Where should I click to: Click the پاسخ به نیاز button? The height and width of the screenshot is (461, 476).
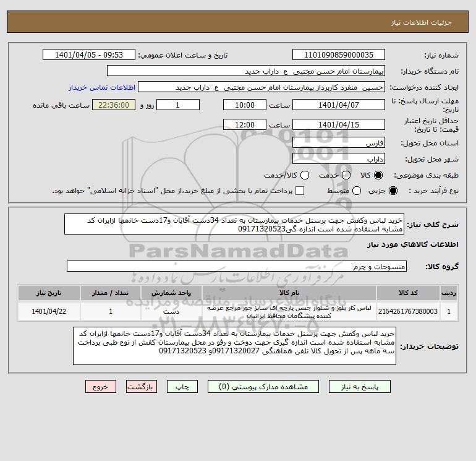click(359, 387)
